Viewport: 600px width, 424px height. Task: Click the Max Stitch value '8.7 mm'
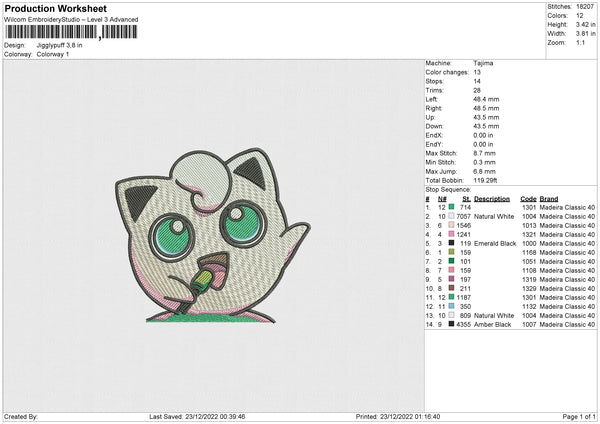click(484, 153)
